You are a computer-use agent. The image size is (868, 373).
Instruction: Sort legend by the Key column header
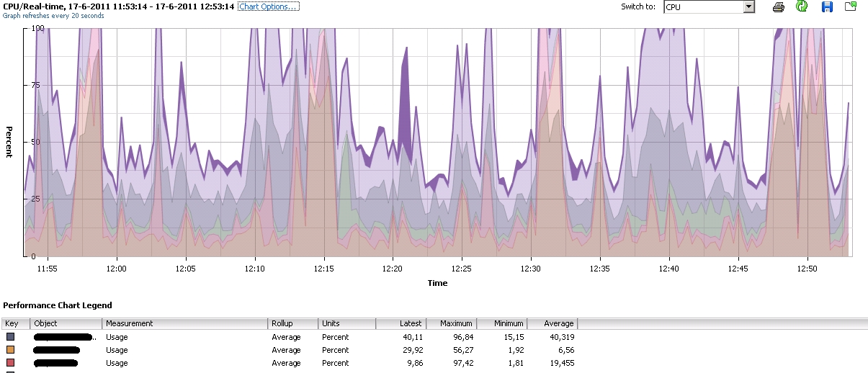point(15,324)
